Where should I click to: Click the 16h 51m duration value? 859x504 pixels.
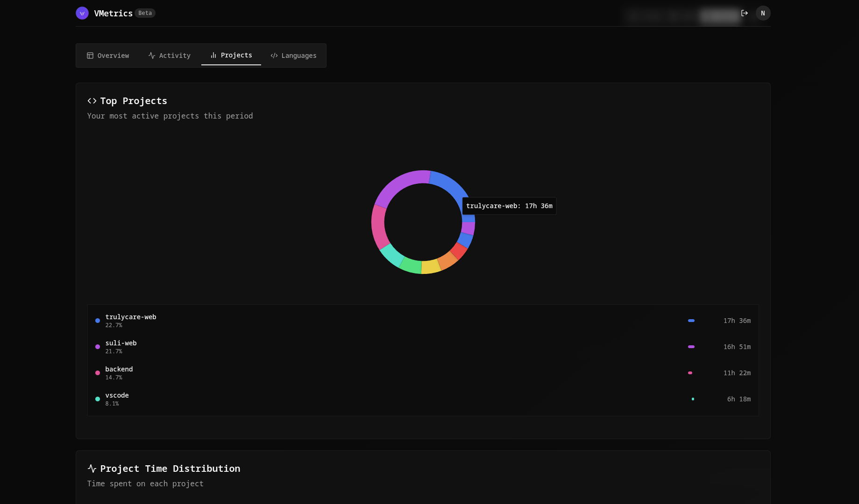(737, 347)
